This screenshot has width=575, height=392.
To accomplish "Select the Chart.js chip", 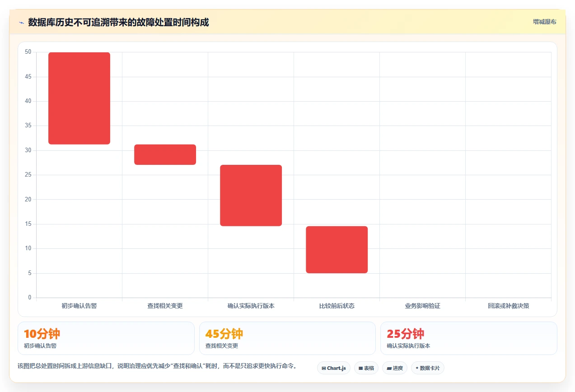I will click(x=334, y=368).
